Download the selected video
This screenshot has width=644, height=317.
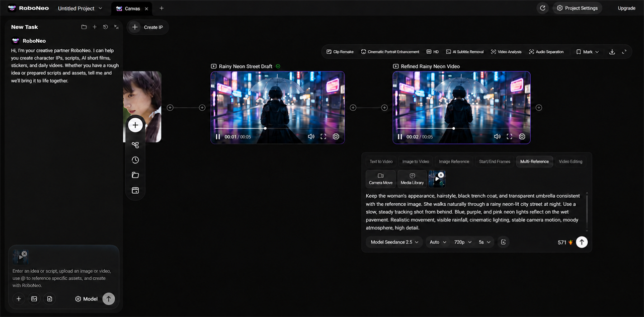[x=612, y=52]
